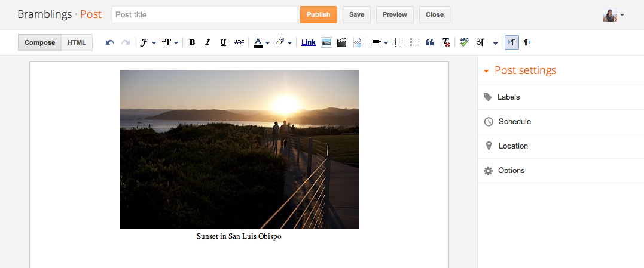Viewport: 644px width, 268px height.
Task: Enable left-to-right text direction
Action: tap(511, 42)
